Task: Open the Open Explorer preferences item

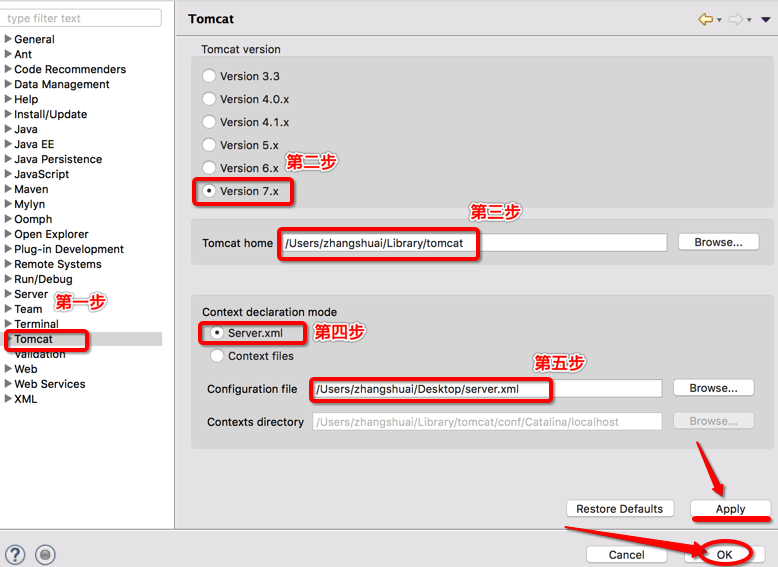Action: point(51,234)
